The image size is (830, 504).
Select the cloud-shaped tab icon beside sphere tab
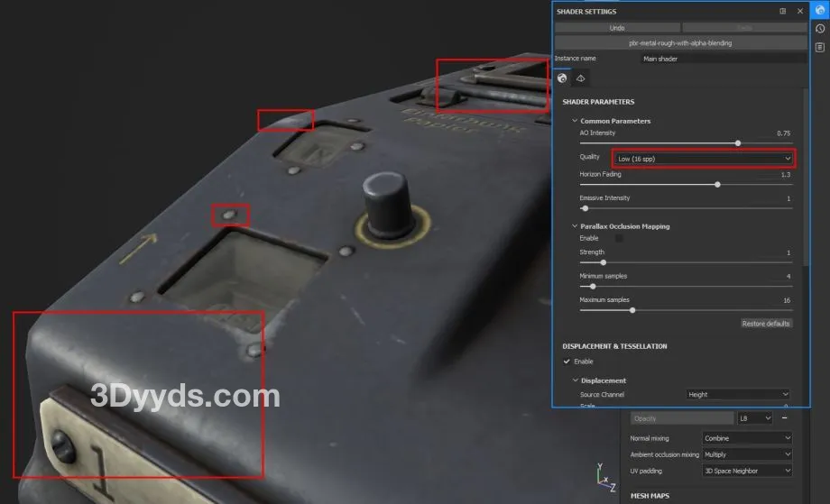coord(581,79)
